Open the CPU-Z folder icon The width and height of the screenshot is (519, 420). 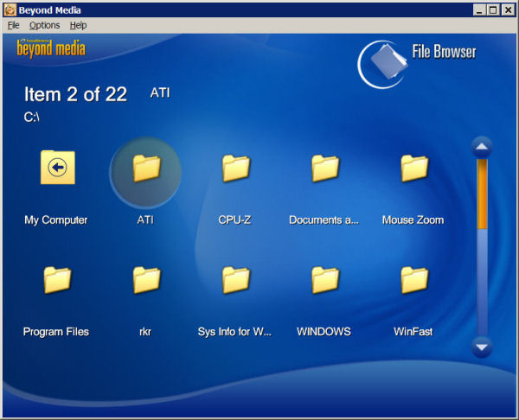coord(235,169)
